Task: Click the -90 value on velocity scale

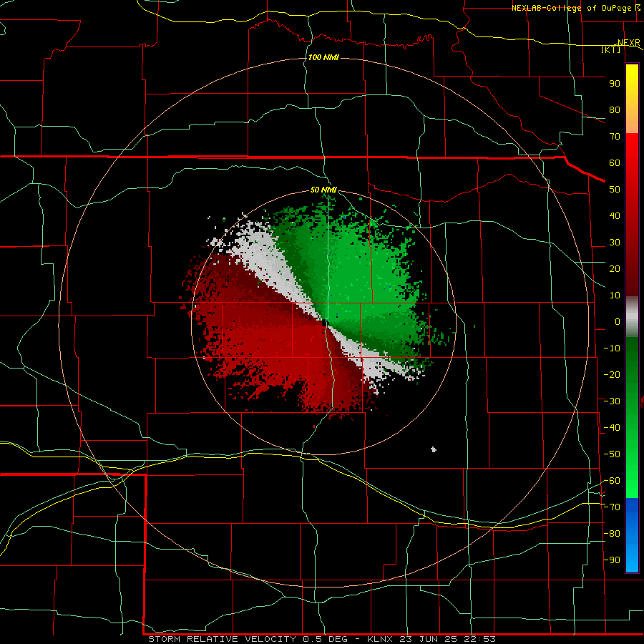Action: [612, 560]
